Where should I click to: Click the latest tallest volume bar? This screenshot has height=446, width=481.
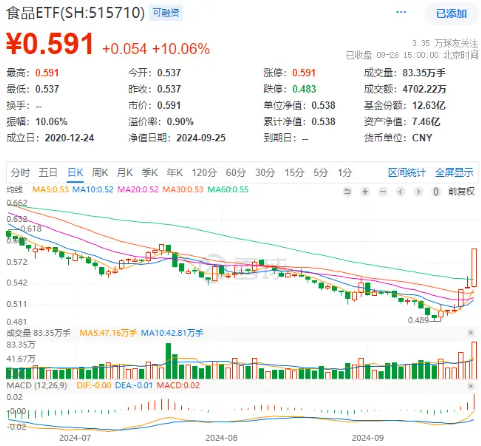click(x=474, y=360)
